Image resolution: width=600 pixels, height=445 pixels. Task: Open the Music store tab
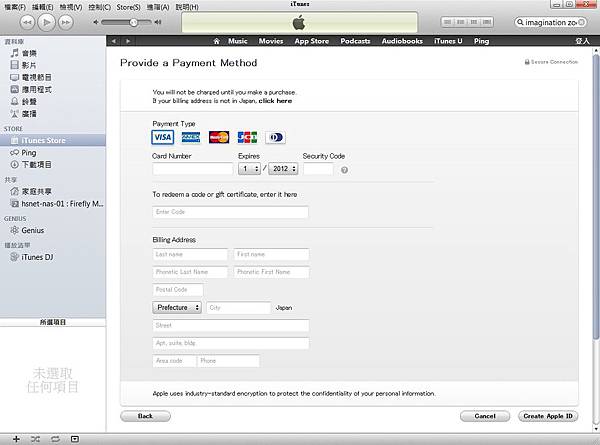(x=238, y=41)
